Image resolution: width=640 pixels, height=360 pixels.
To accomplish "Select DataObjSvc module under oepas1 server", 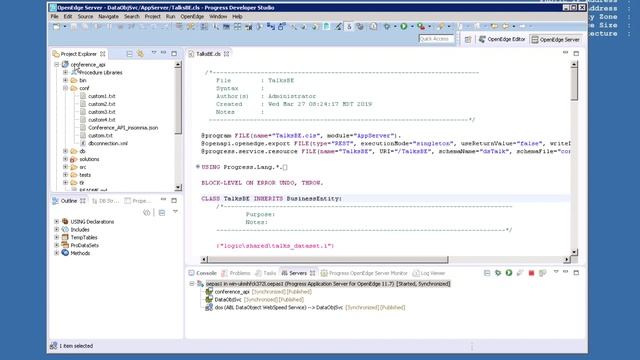I will point(228,300).
